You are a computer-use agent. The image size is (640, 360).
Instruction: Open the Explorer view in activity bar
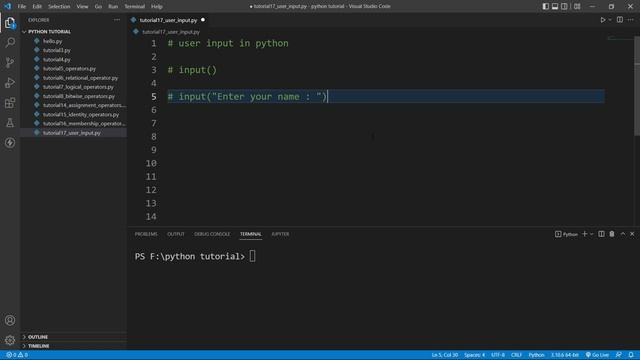pos(10,23)
